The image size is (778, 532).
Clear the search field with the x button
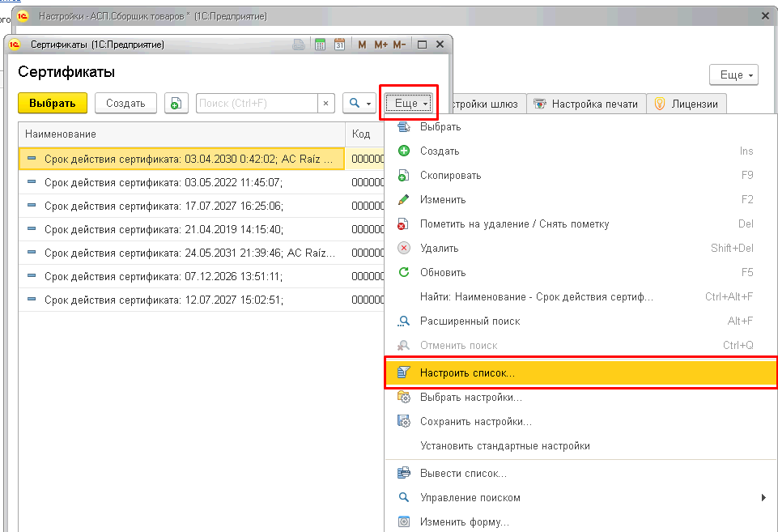(x=326, y=103)
